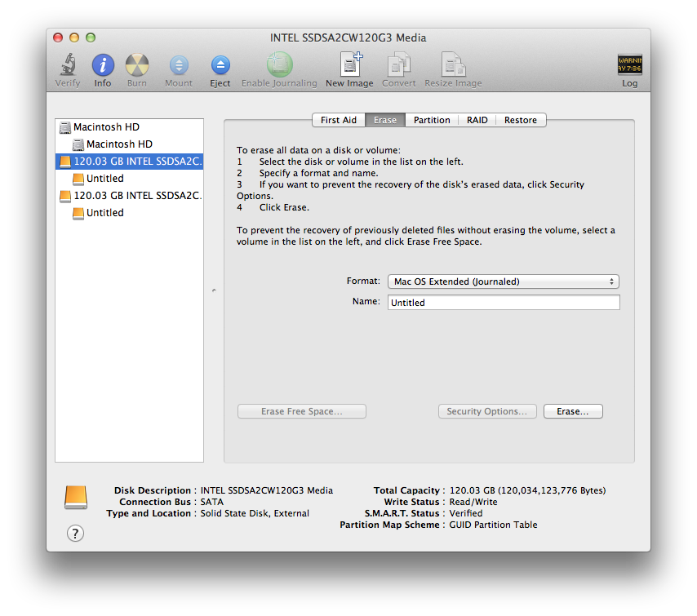Eject the selected disk
The height and width of the screenshot is (616, 697).
click(x=220, y=65)
